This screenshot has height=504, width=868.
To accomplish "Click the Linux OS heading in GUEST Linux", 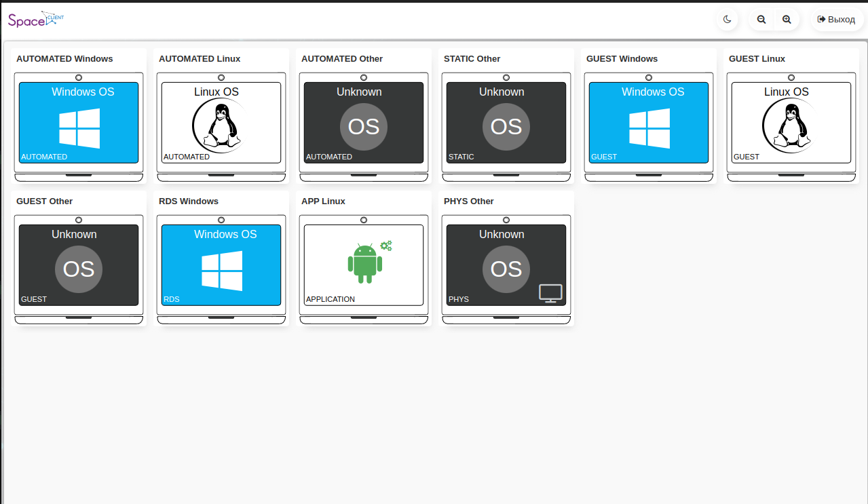I will pos(787,92).
